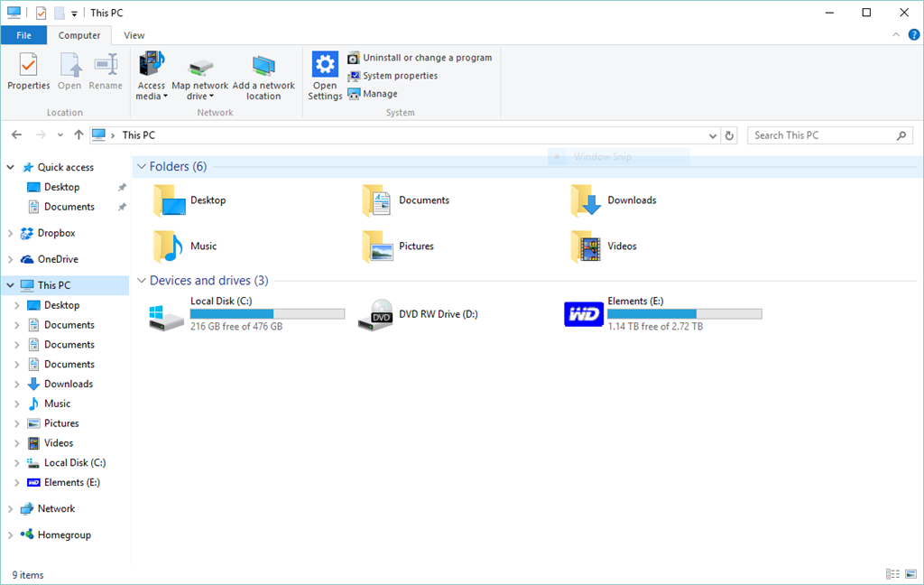Click the Local Disk (C:) usage bar
This screenshot has width=924, height=585.
tap(267, 314)
